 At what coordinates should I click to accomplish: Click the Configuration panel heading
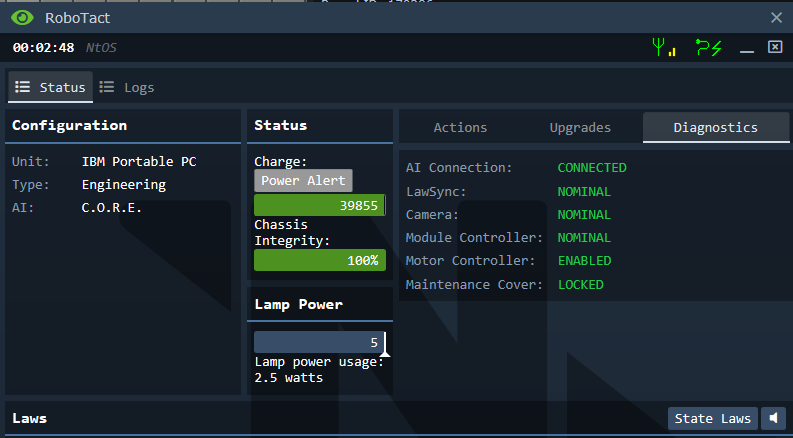point(69,125)
